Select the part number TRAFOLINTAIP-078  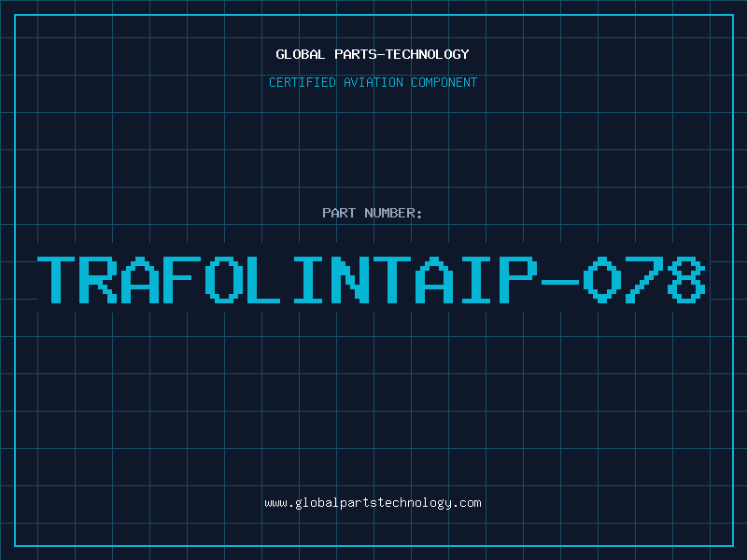(x=371, y=280)
